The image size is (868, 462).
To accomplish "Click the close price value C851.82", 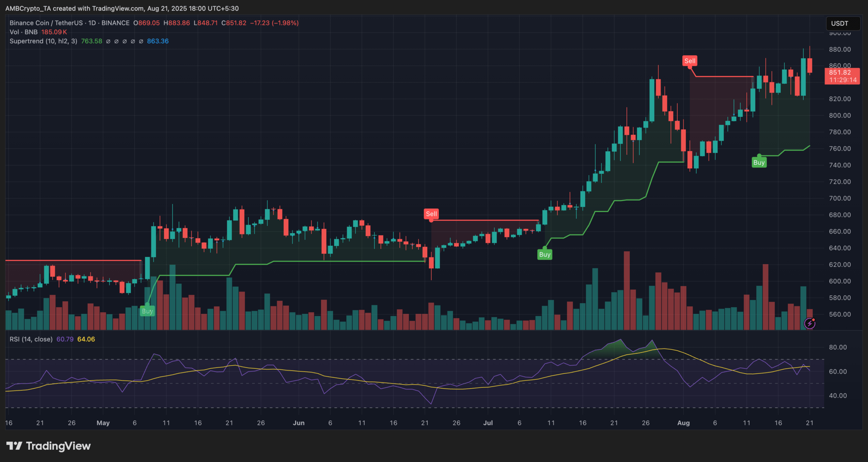I will [x=234, y=23].
